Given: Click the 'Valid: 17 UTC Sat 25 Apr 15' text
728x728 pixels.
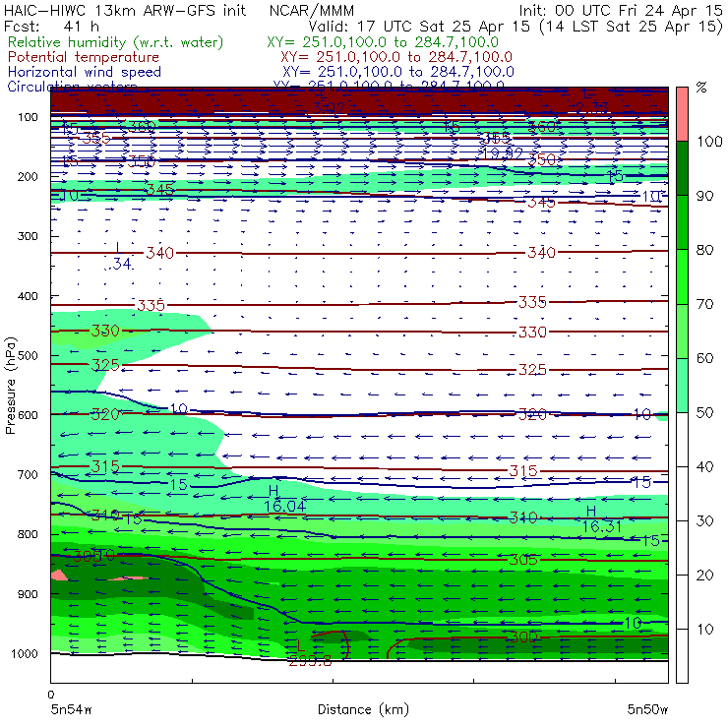Looking at the screenshot, I should point(419,27).
